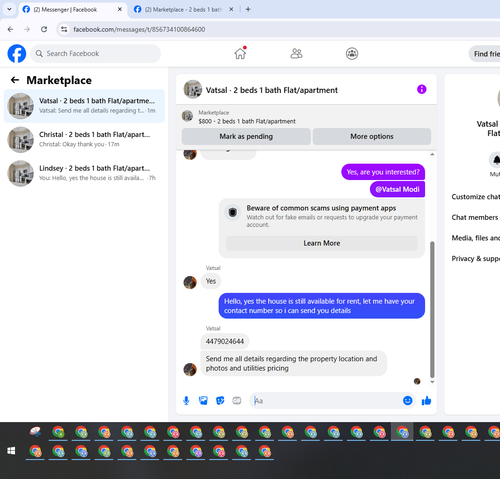Click the "Send me all details" message
Image resolution: width=500 pixels, height=479 pixels.
coord(293,363)
